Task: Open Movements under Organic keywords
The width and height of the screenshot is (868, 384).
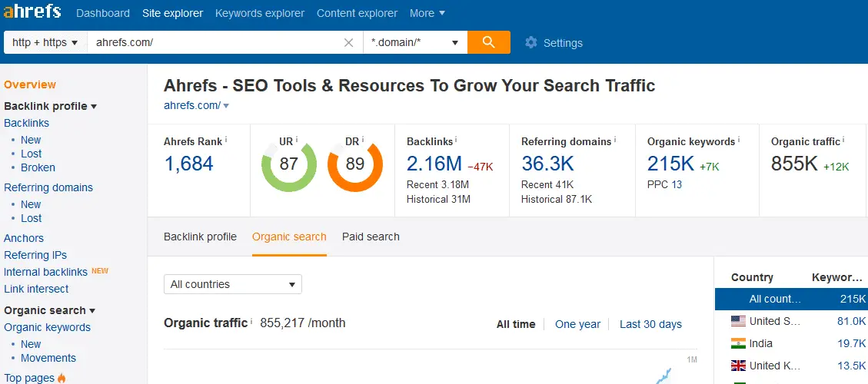Action: [48, 358]
